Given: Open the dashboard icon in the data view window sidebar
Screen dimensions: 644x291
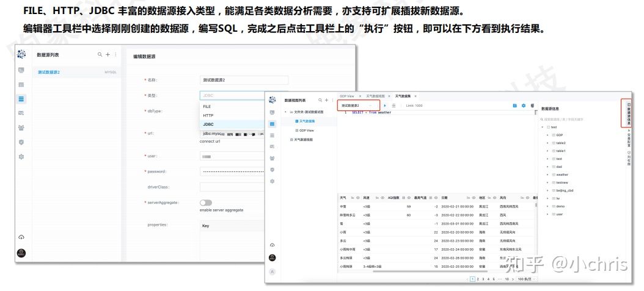Looking at the screenshot, I should click(x=272, y=112).
